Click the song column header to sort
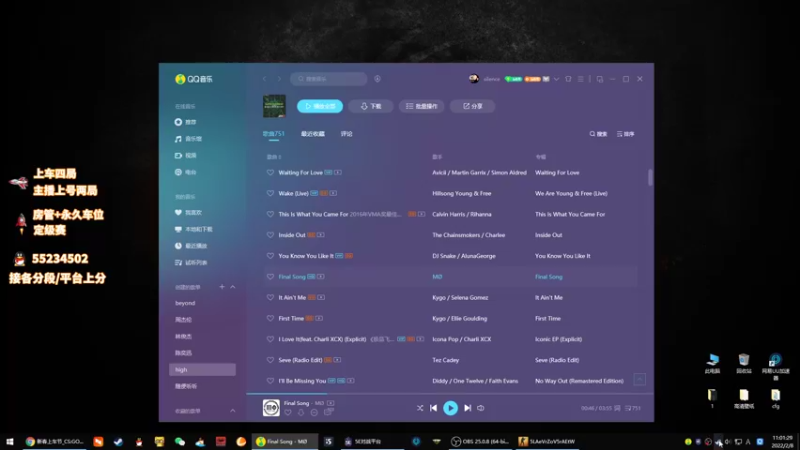Image resolution: width=800 pixels, height=450 pixels. 274,157
